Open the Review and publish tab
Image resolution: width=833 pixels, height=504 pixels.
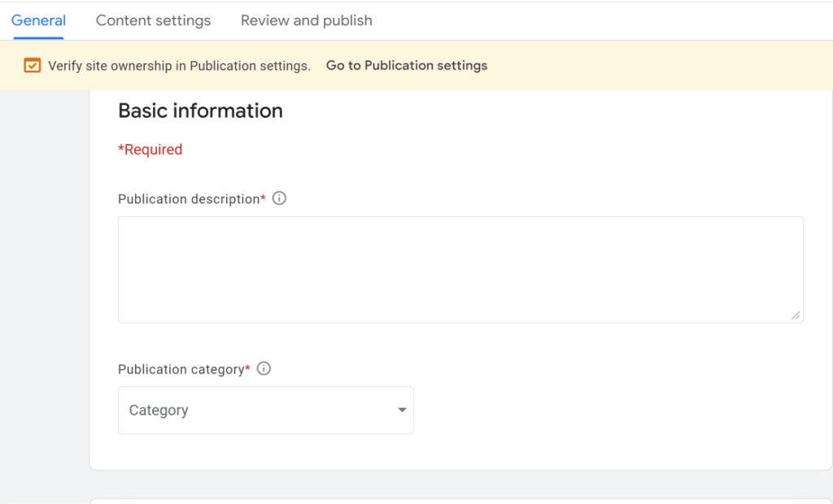coord(306,20)
